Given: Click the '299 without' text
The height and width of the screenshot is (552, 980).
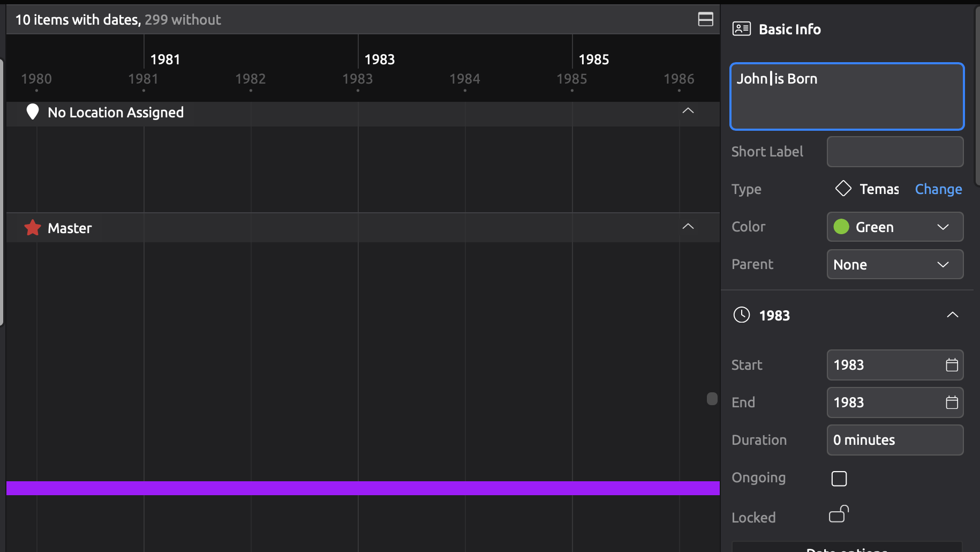Looking at the screenshot, I should pyautogui.click(x=183, y=20).
